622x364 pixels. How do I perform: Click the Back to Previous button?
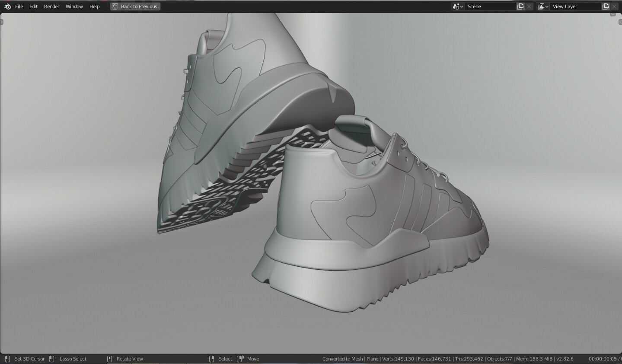tap(135, 6)
